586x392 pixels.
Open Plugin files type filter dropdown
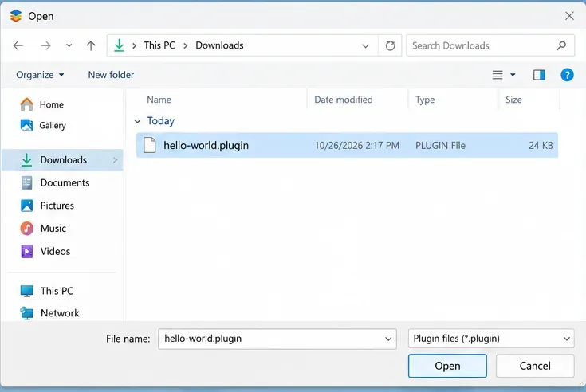point(491,339)
